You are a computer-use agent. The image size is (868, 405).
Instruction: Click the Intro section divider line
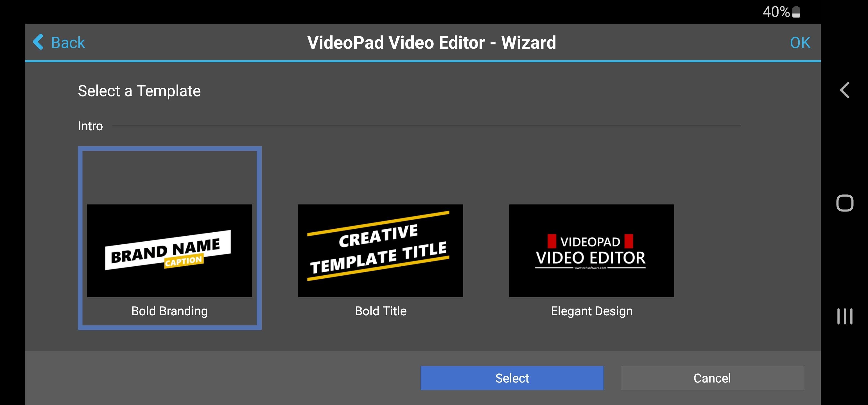426,126
